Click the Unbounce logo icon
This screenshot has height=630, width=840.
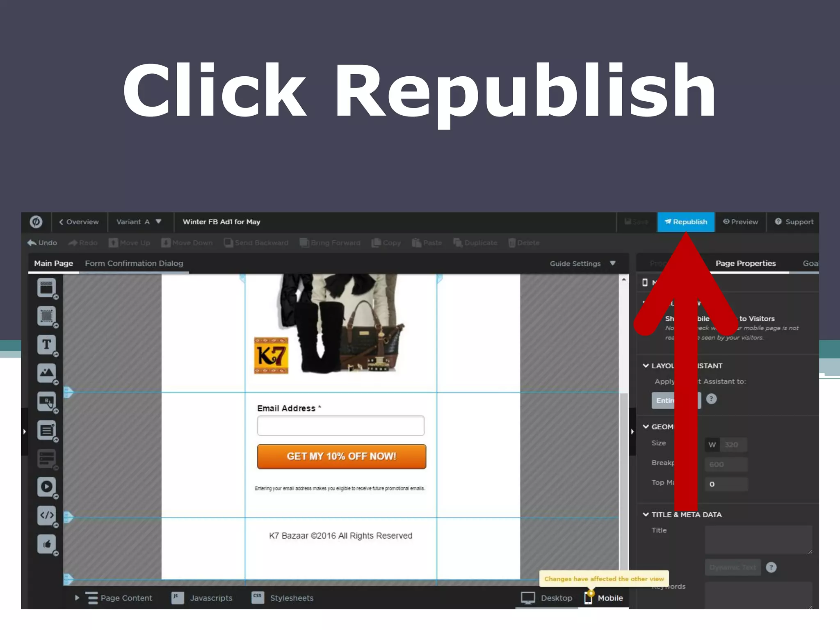36,222
